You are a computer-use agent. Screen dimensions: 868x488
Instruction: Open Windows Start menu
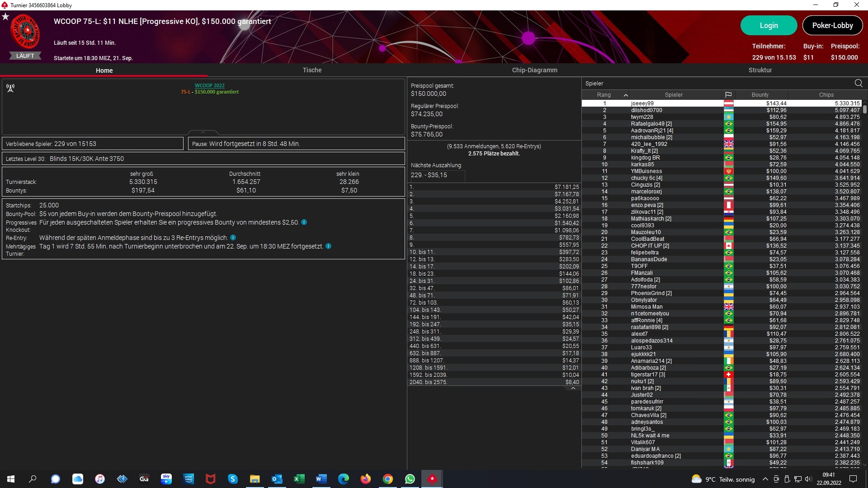11,479
